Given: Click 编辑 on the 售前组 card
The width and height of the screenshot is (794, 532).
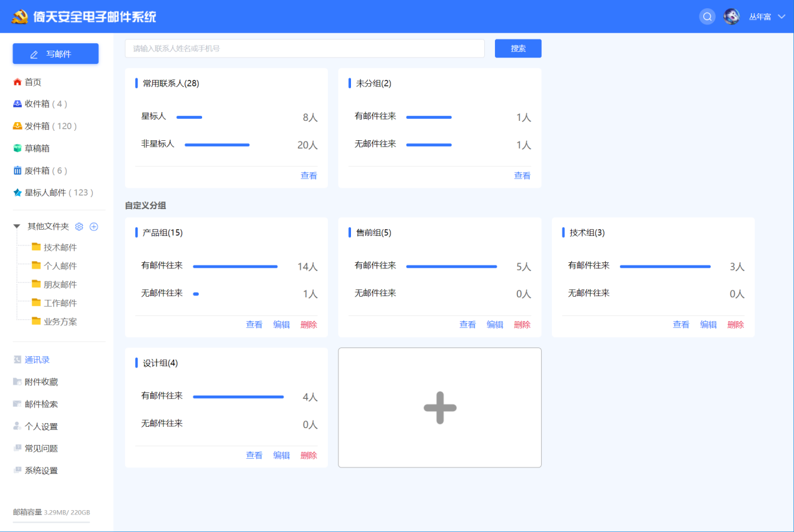Looking at the screenshot, I should (x=495, y=325).
